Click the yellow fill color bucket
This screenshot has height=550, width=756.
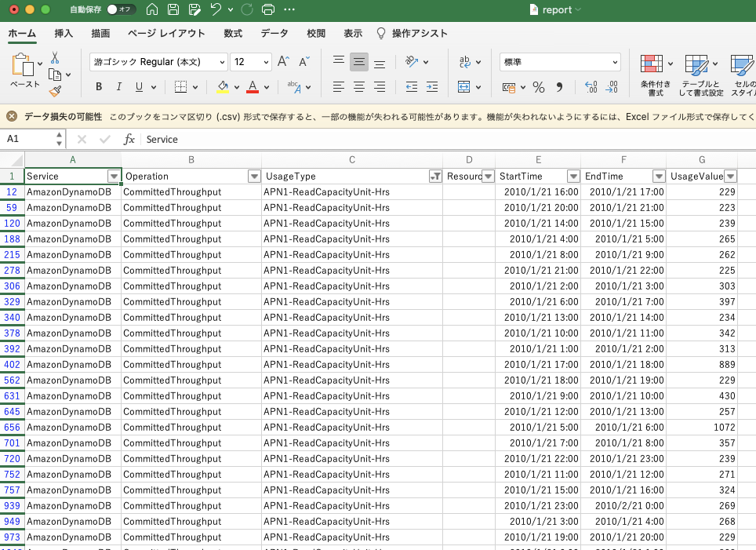[x=223, y=87]
